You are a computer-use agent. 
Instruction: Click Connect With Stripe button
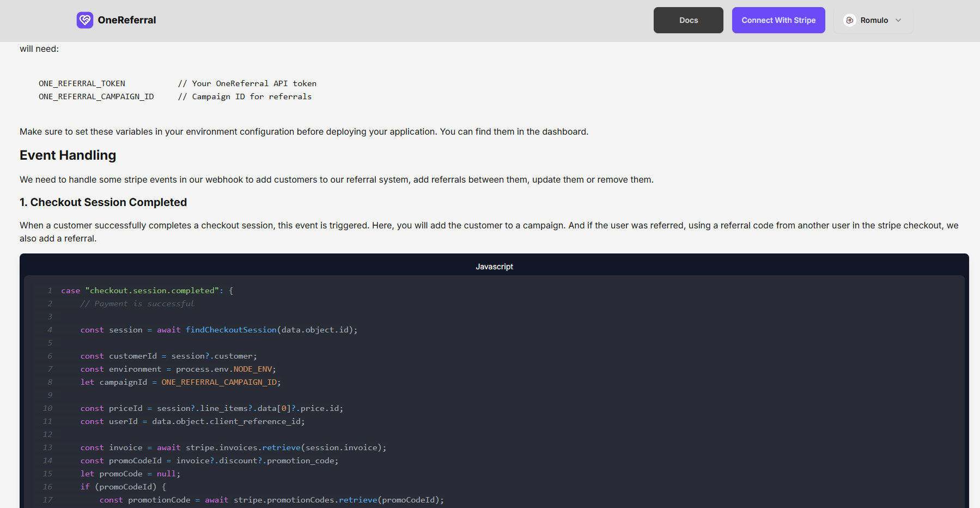pos(778,20)
